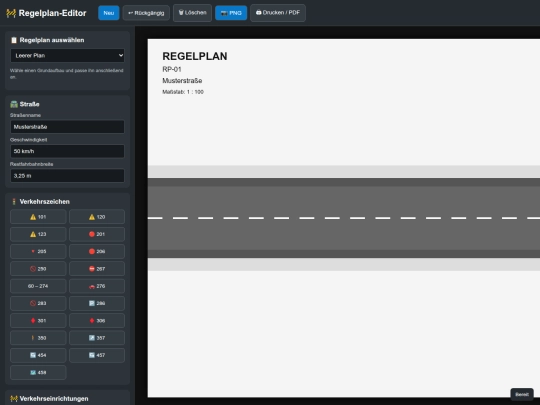Click the Verkehrseinrichtungen section heading
540x405 pixels.
coord(49,398)
